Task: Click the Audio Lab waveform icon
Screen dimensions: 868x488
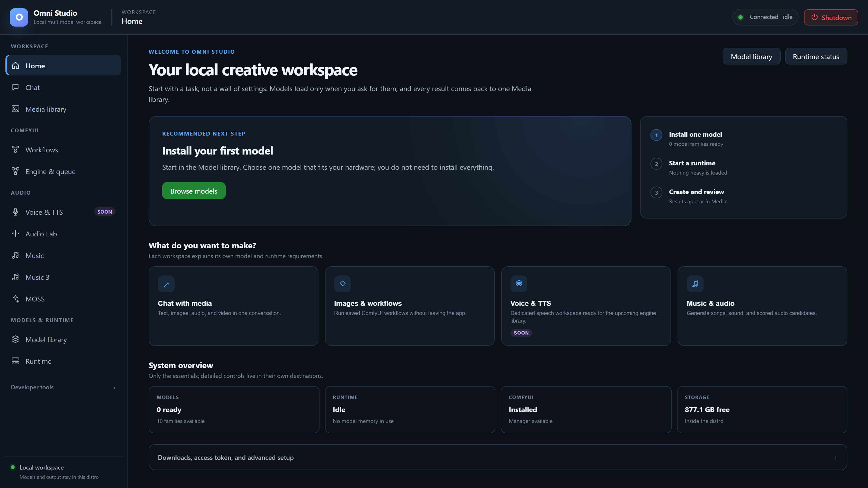Action: 15,233
